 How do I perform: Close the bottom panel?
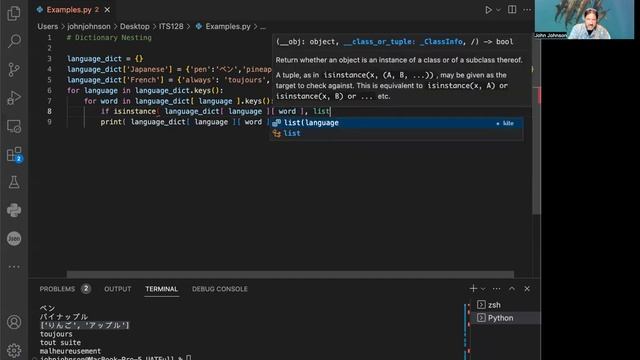527,289
